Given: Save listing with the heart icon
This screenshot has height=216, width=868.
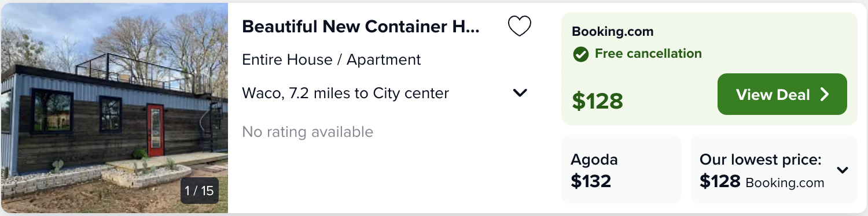Looking at the screenshot, I should [x=519, y=27].
